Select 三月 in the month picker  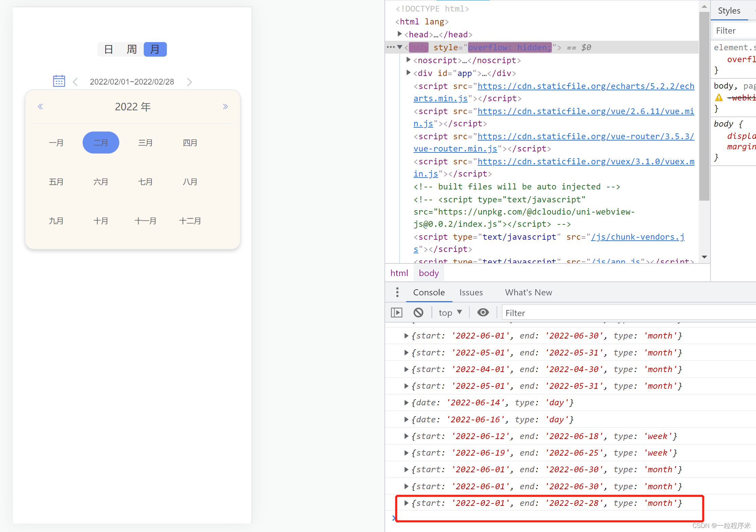pyautogui.click(x=145, y=143)
